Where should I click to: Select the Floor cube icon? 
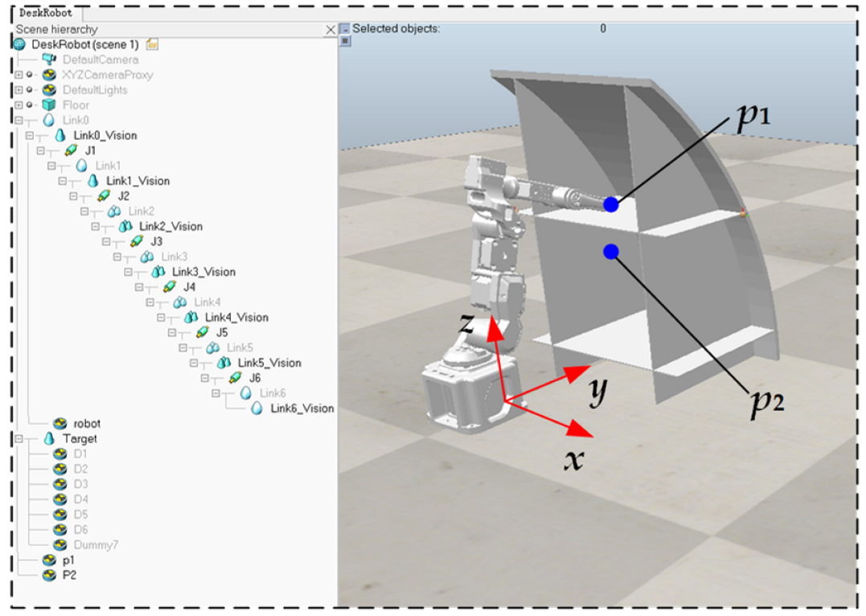[x=50, y=105]
